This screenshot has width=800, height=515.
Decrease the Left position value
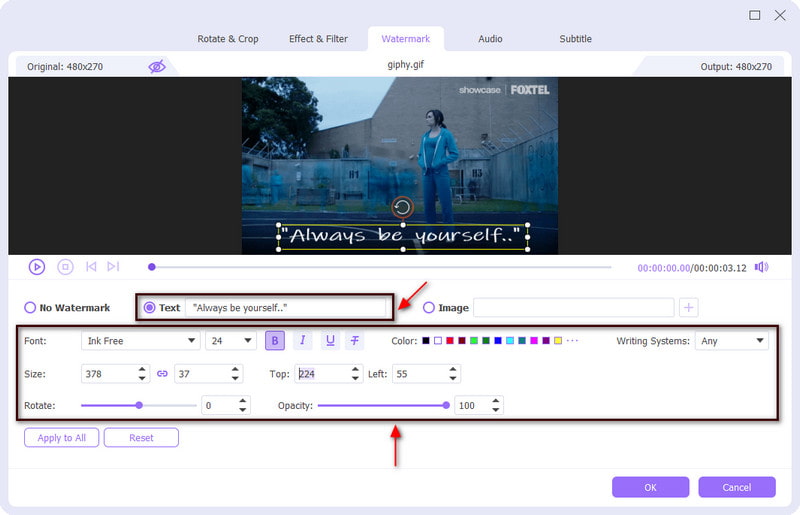[x=453, y=378]
